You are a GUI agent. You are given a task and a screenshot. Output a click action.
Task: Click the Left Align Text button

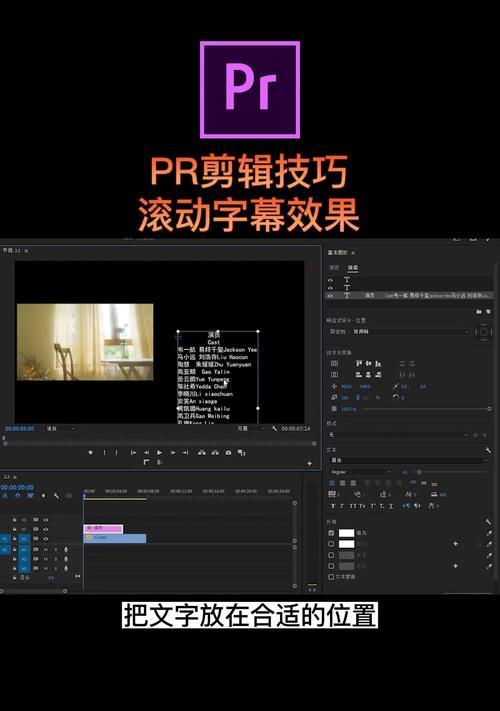click(332, 483)
